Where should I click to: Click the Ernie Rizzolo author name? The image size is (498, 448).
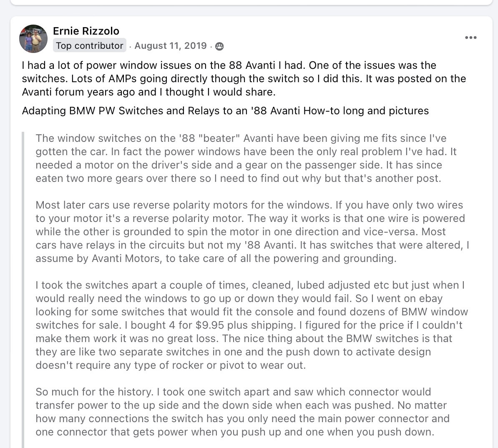click(x=86, y=31)
